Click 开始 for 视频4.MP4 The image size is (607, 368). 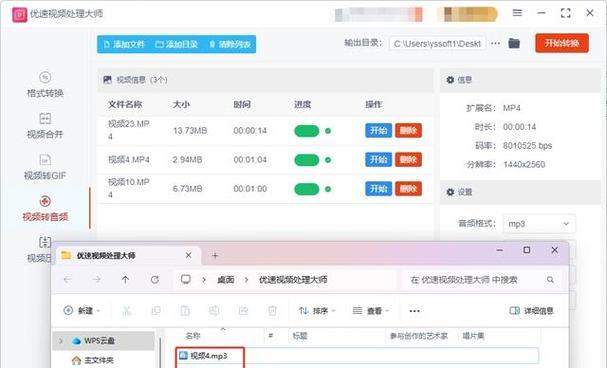point(379,159)
